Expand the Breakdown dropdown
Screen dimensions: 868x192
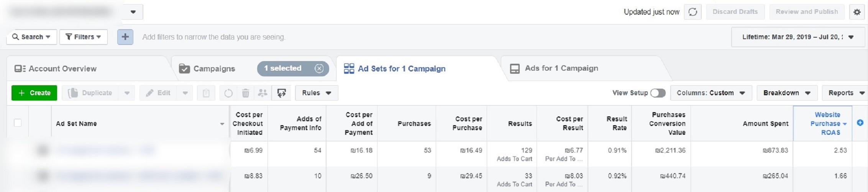pos(786,93)
